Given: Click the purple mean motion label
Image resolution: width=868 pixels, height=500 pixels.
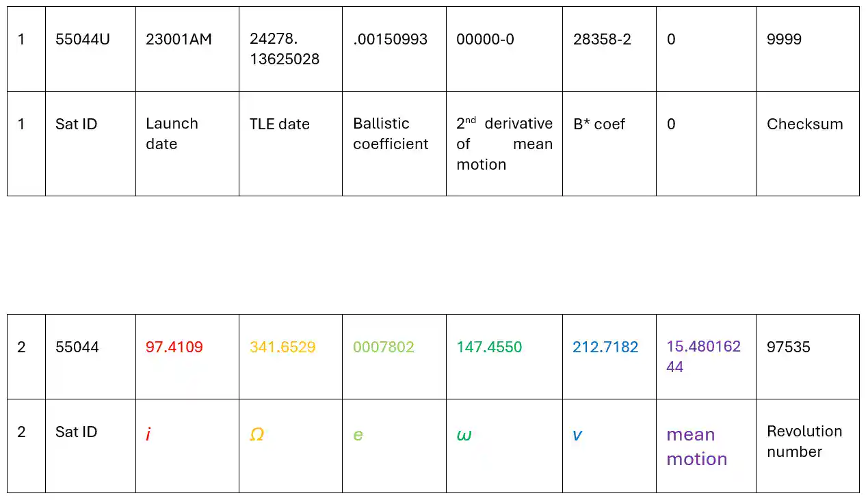Looking at the screenshot, I should click(696, 447).
